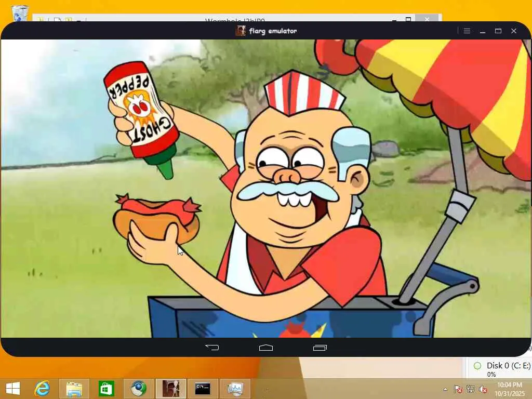The height and width of the screenshot is (399, 532).
Task: Click the hot dog in the emulator screen
Action: (x=157, y=219)
